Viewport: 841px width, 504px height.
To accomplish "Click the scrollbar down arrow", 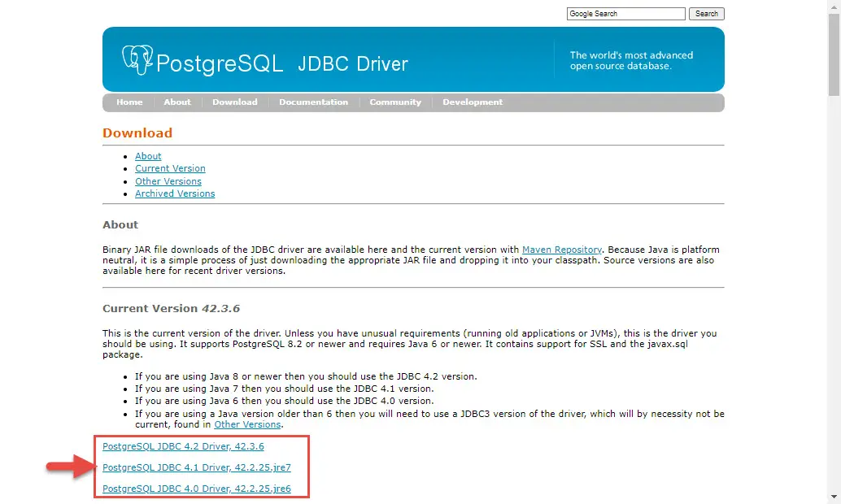I will coord(834,497).
